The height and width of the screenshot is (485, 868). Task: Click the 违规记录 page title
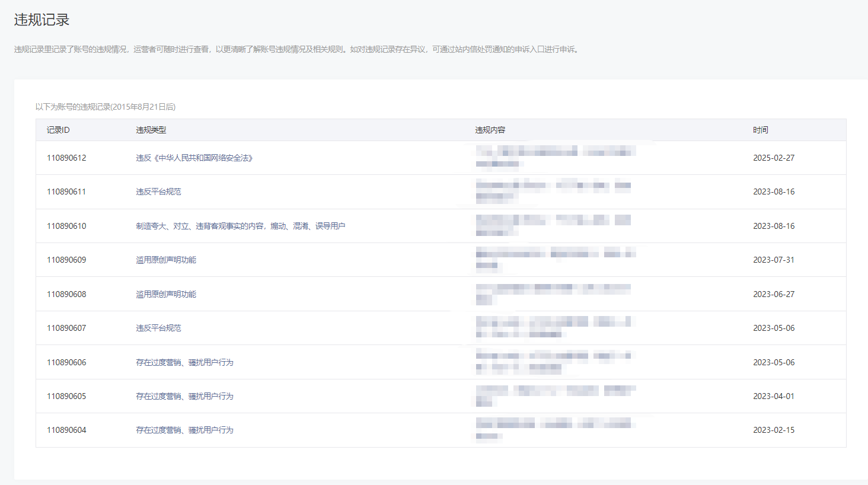(x=42, y=20)
